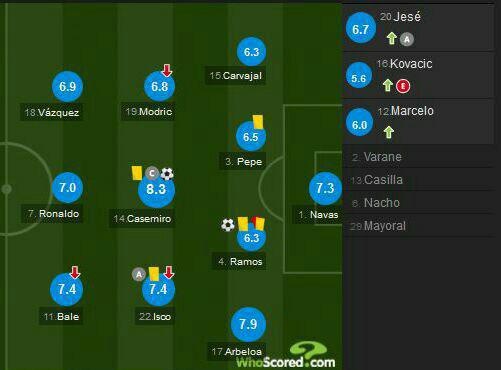501x370 pixels.
Task: Click Modric's red substitution arrow
Action: [x=167, y=70]
